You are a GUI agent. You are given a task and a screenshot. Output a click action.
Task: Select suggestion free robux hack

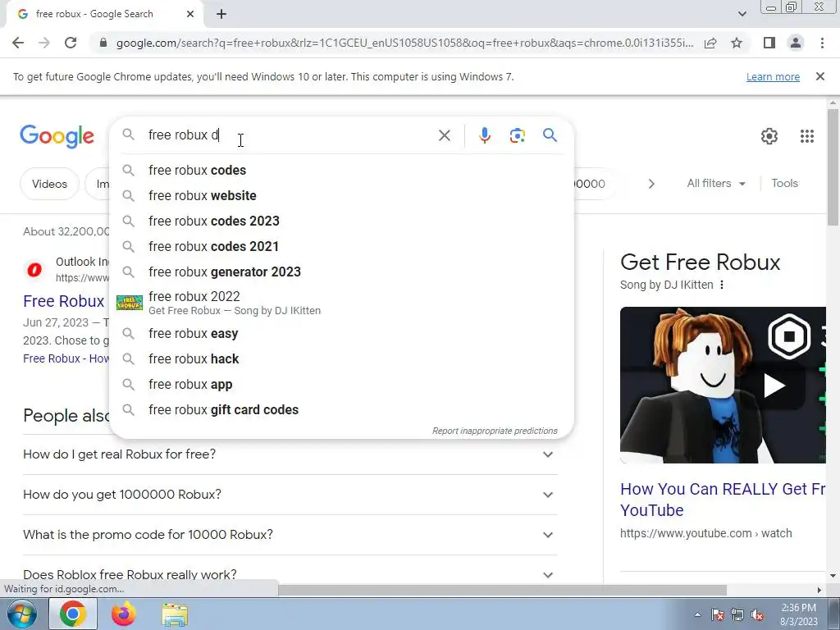click(x=341, y=359)
